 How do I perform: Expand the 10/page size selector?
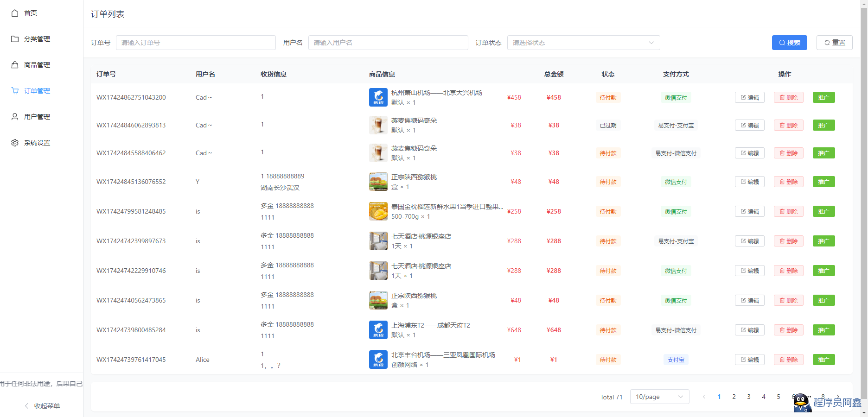coord(659,397)
